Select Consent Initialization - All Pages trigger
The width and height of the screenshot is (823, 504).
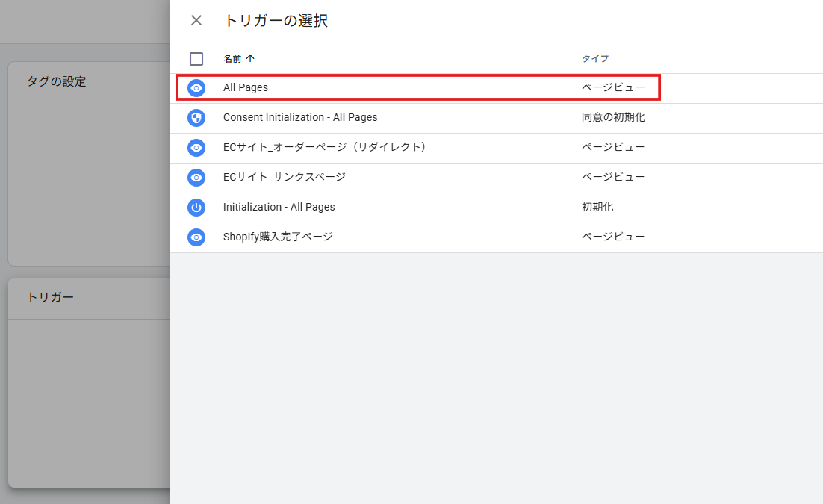click(300, 118)
